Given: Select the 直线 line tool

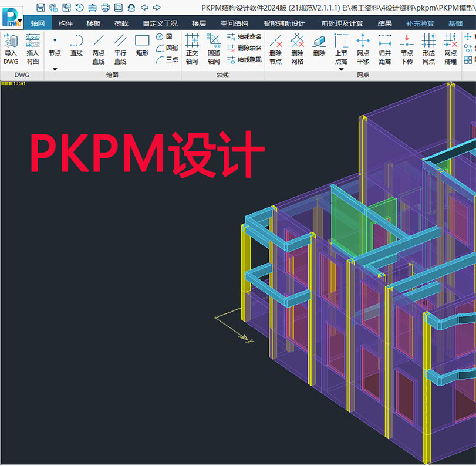Looking at the screenshot, I should (76, 46).
